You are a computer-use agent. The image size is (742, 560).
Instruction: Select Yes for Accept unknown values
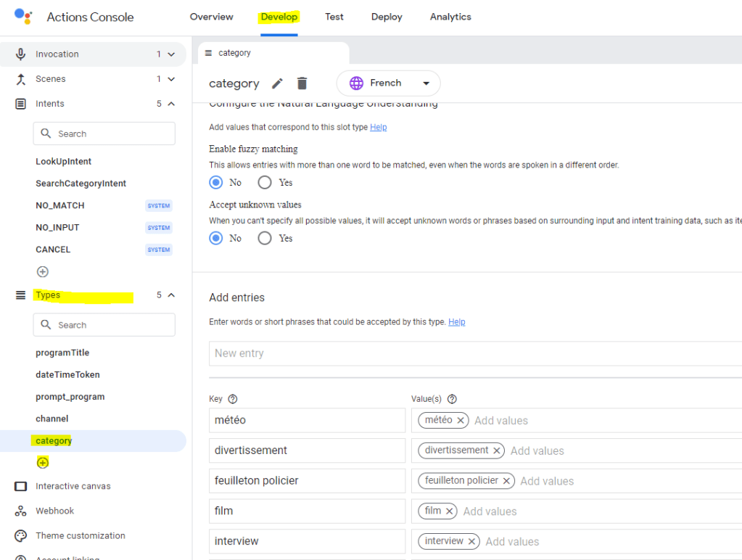pyautogui.click(x=265, y=238)
